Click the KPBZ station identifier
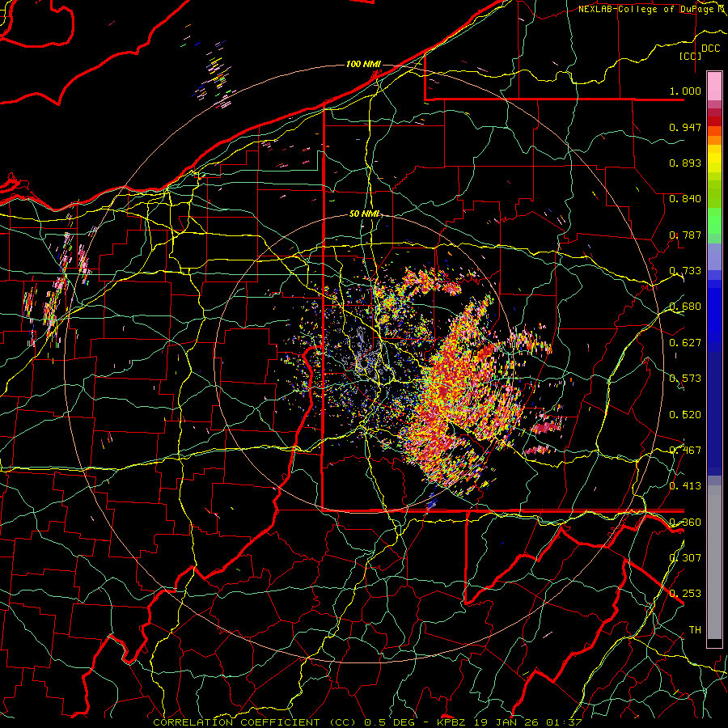The image size is (728, 728). point(451,722)
